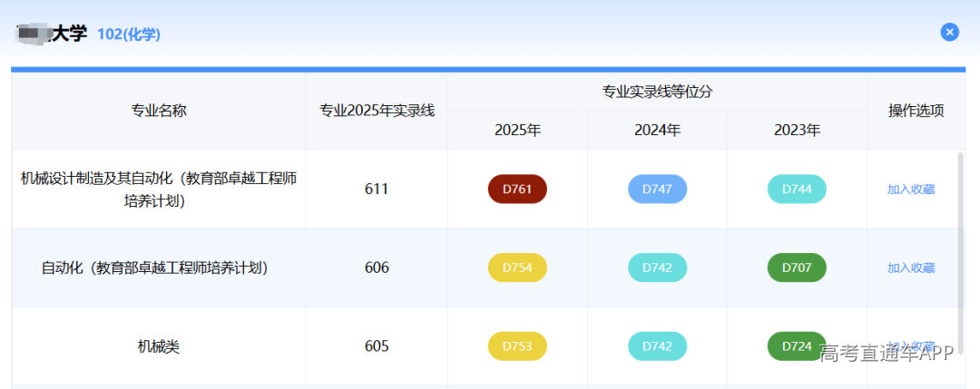Click the green D724 badge
980x389 pixels.
click(x=797, y=346)
